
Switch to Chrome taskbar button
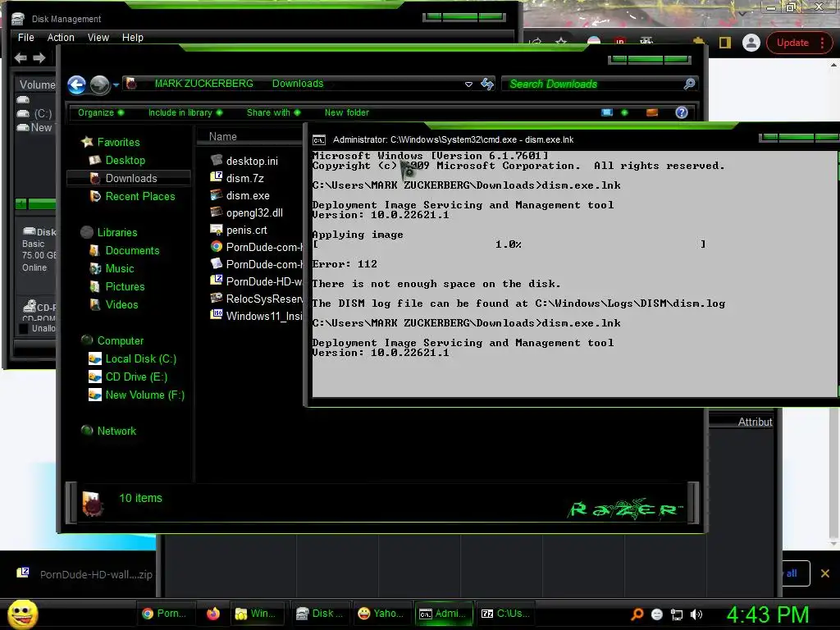point(164,614)
